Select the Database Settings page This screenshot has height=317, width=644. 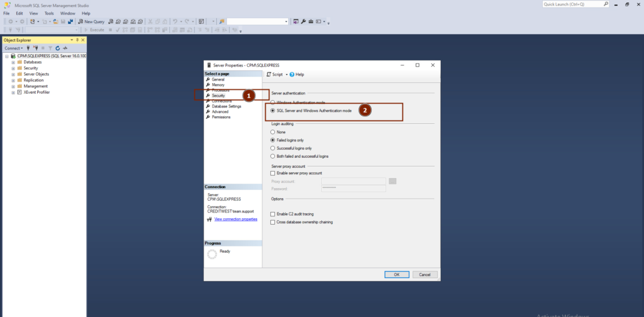tap(226, 106)
